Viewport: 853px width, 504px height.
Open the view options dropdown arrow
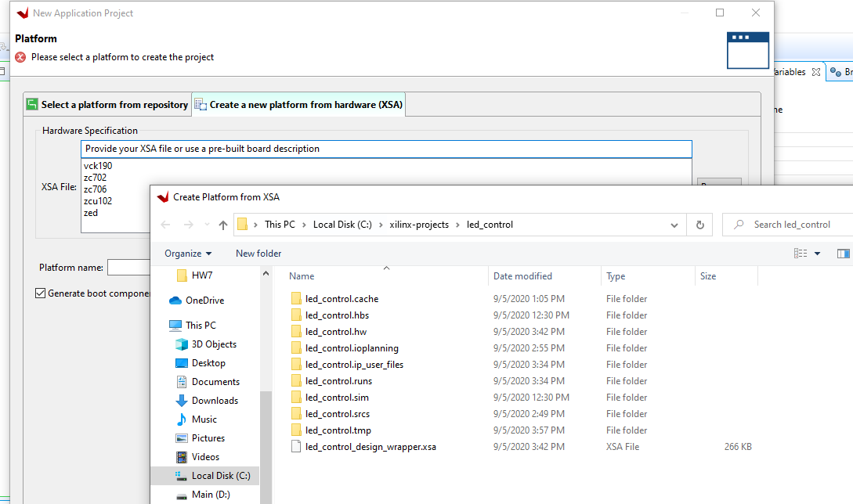(817, 254)
